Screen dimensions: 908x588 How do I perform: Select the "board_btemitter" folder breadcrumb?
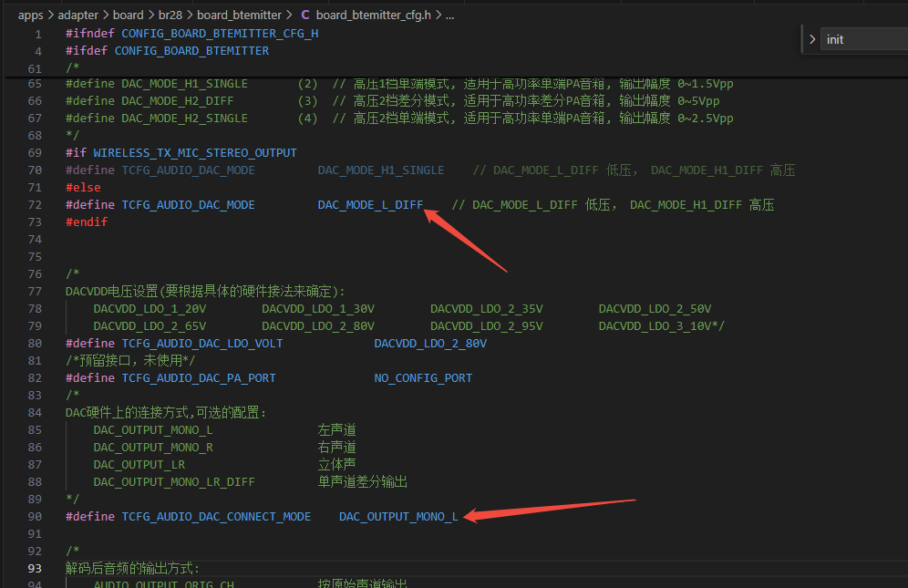click(x=239, y=15)
